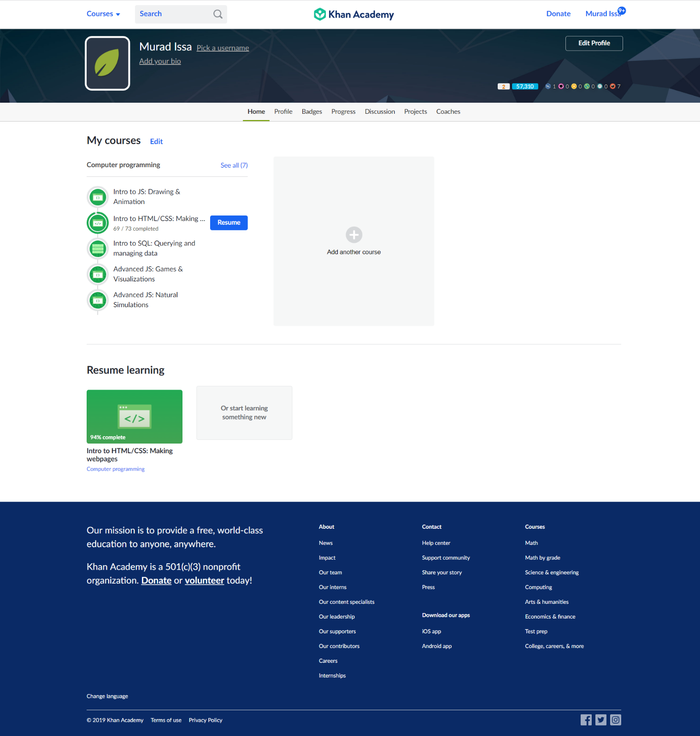Click Computer programming link under Resume learning

tap(116, 469)
